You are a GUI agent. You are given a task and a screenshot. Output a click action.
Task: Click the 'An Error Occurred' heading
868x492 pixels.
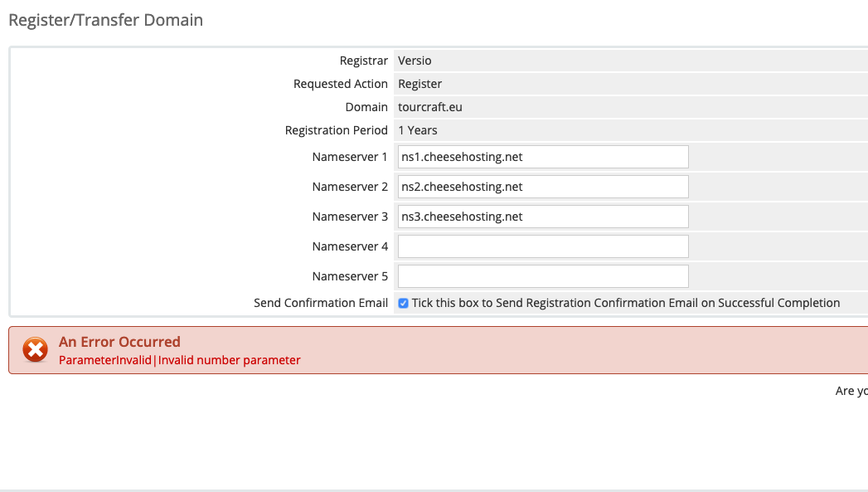[x=119, y=342]
